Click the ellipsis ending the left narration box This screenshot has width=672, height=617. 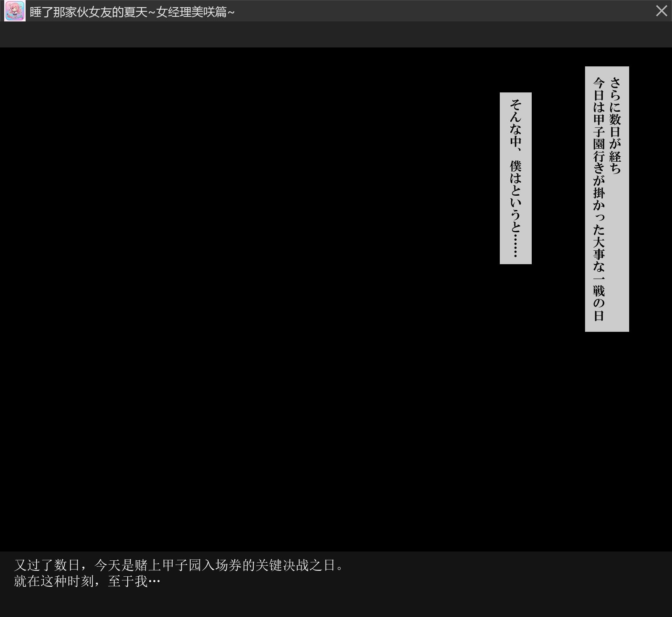pos(515,248)
